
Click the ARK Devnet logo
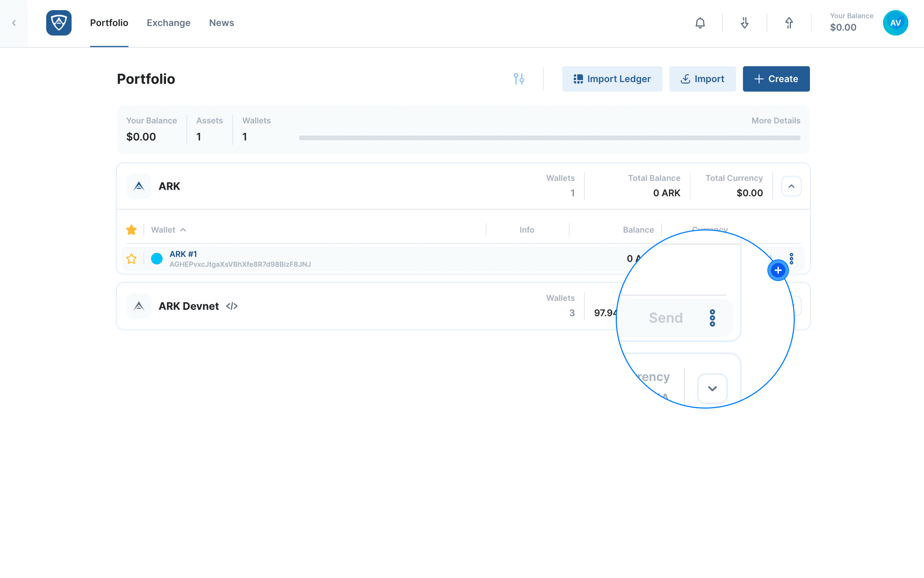tap(139, 306)
